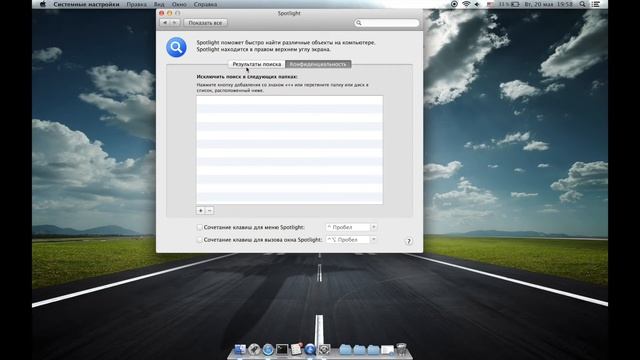This screenshot has width=640, height=360.
Task: Click the large blue Spotlight pane icon
Action: [x=176, y=47]
